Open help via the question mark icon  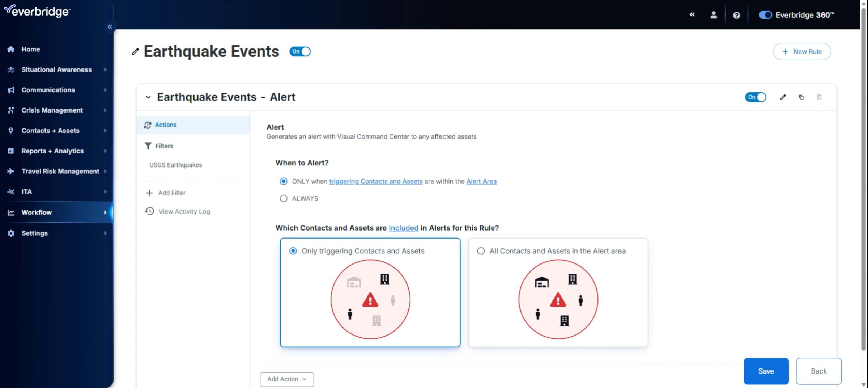[736, 15]
